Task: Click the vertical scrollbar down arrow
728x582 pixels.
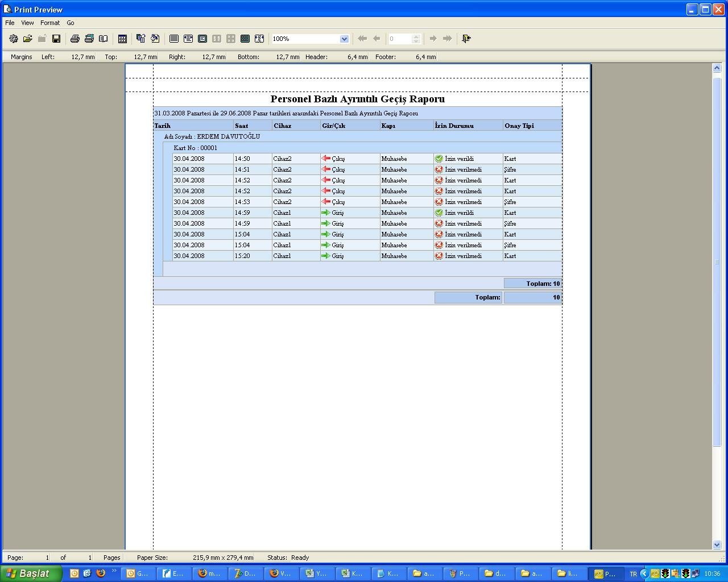Action: point(717,544)
